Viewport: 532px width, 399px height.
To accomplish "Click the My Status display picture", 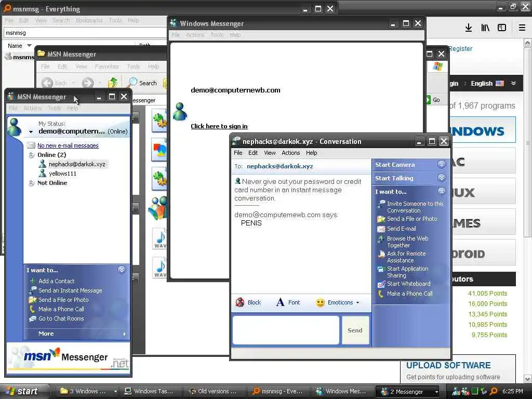I will pos(15,127).
